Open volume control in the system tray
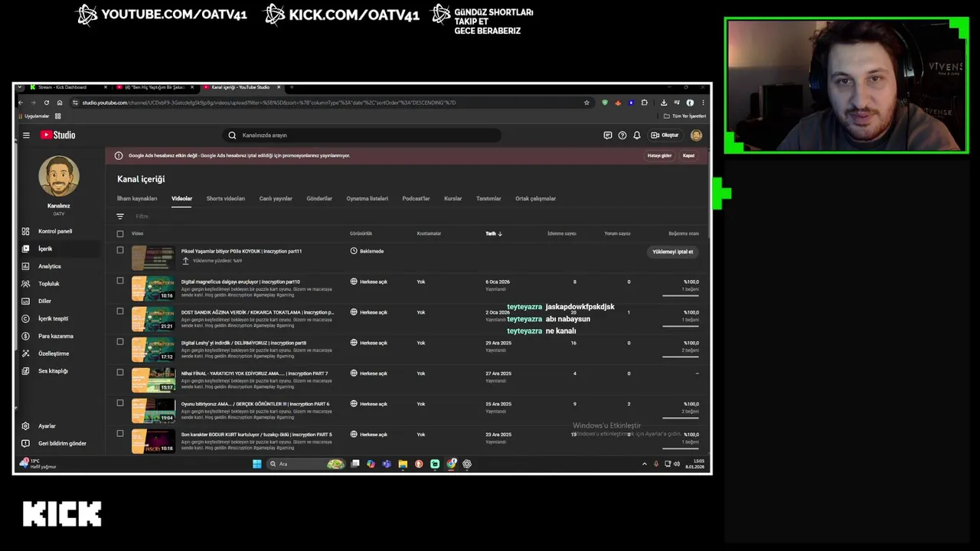980x551 pixels. point(676,464)
